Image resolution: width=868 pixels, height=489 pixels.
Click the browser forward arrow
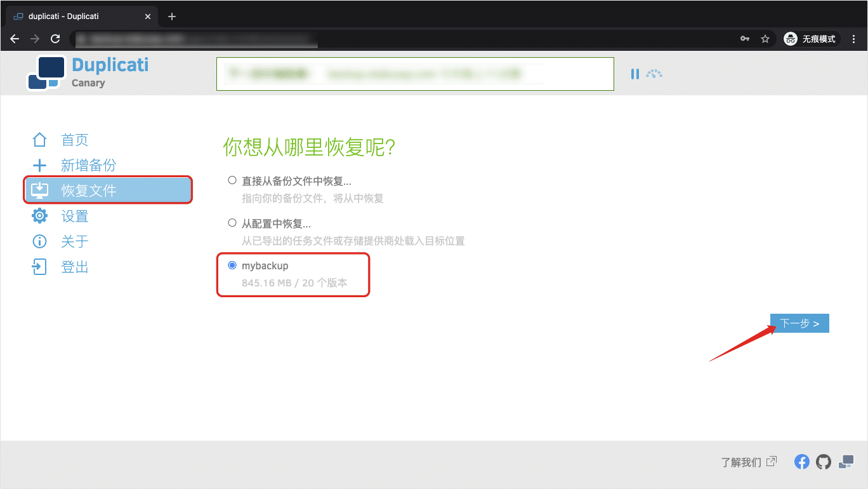point(35,39)
